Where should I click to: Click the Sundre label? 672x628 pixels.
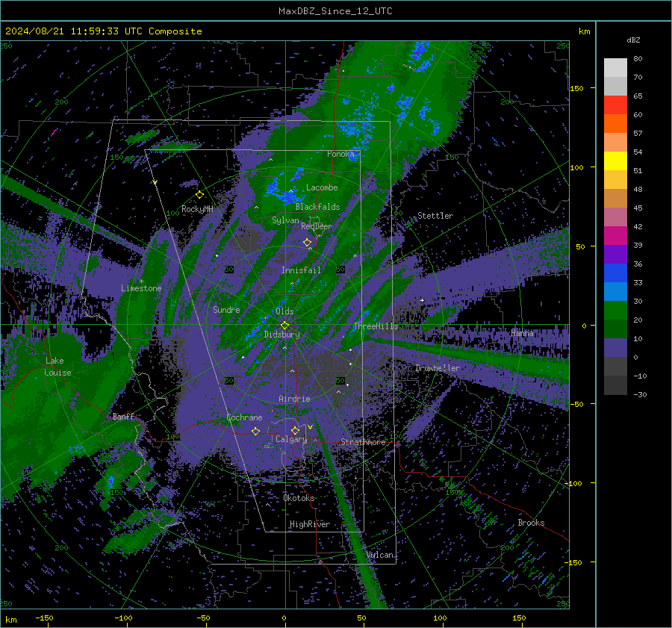(x=226, y=310)
